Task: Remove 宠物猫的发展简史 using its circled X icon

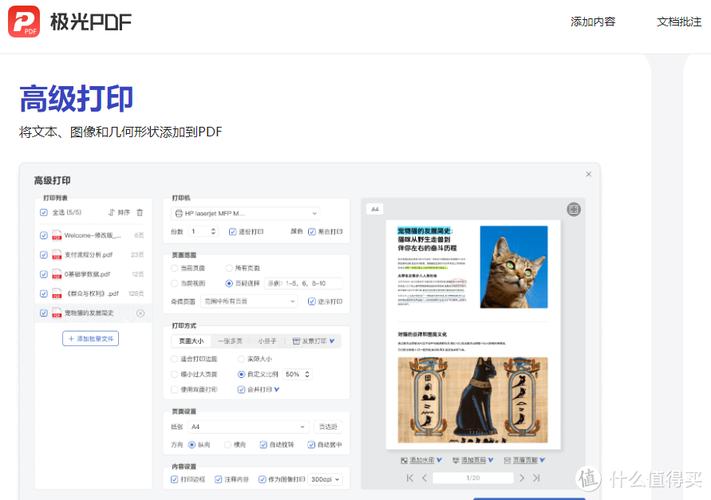Action: (141, 313)
